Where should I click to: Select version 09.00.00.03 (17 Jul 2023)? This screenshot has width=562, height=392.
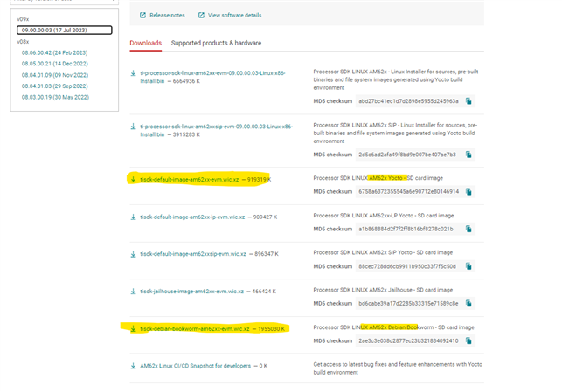(x=65, y=30)
